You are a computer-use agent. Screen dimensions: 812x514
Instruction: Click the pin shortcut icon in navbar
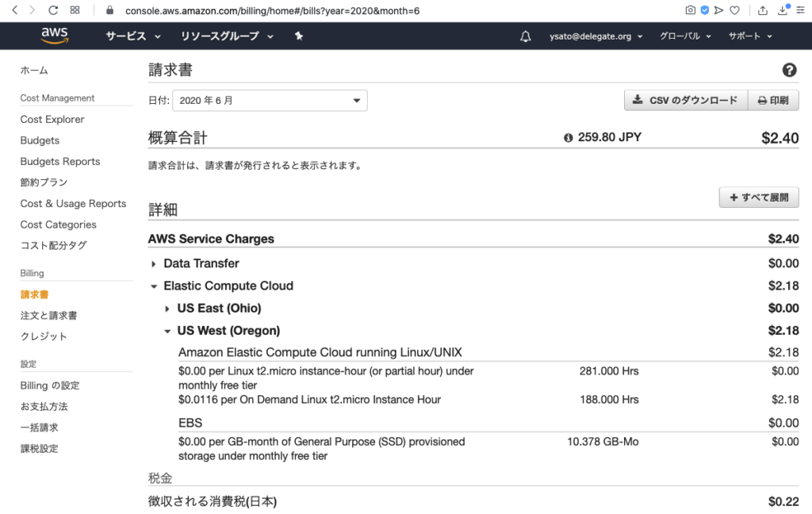pos(299,36)
